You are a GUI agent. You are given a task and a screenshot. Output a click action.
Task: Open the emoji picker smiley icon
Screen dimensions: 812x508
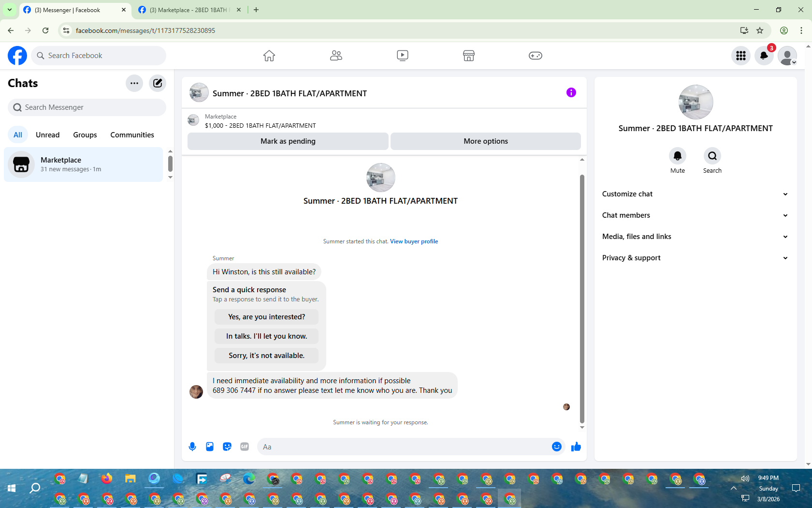click(557, 447)
